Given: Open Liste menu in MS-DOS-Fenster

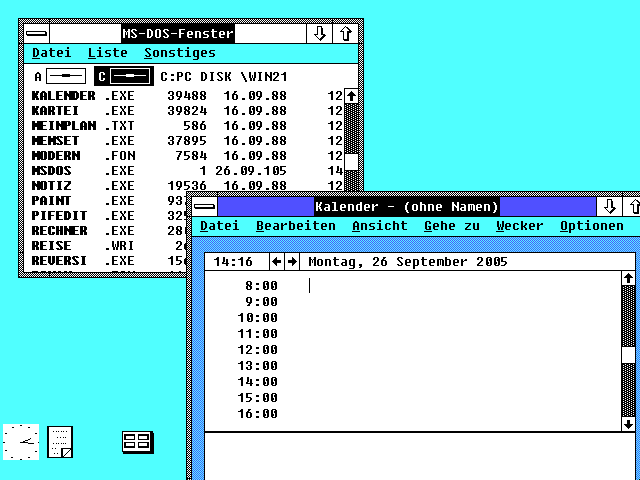Looking at the screenshot, I should 108,53.
